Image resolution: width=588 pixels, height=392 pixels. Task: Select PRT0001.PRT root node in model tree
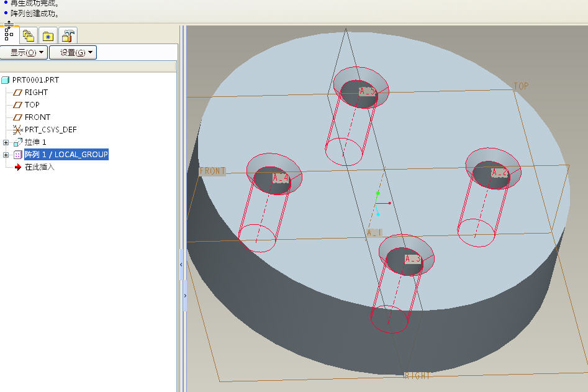coord(35,80)
